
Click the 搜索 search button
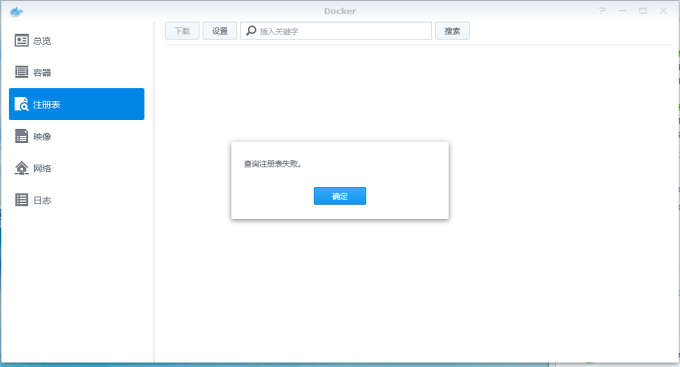coord(452,31)
